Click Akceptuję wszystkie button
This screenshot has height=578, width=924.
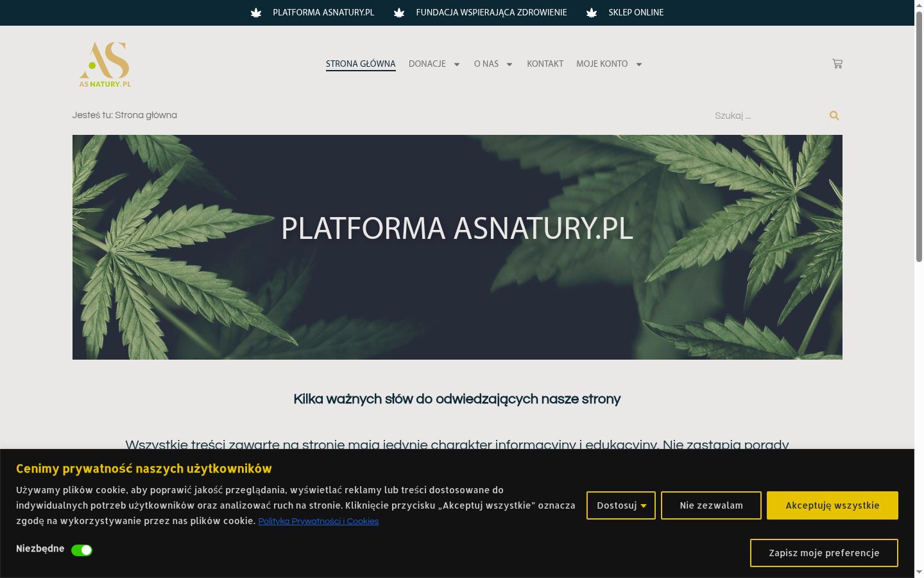click(x=832, y=505)
